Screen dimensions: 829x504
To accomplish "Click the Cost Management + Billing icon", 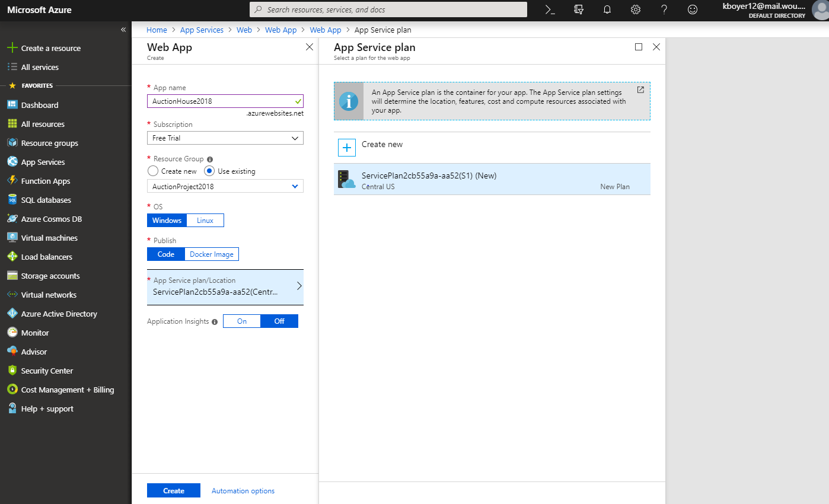I will coord(12,390).
